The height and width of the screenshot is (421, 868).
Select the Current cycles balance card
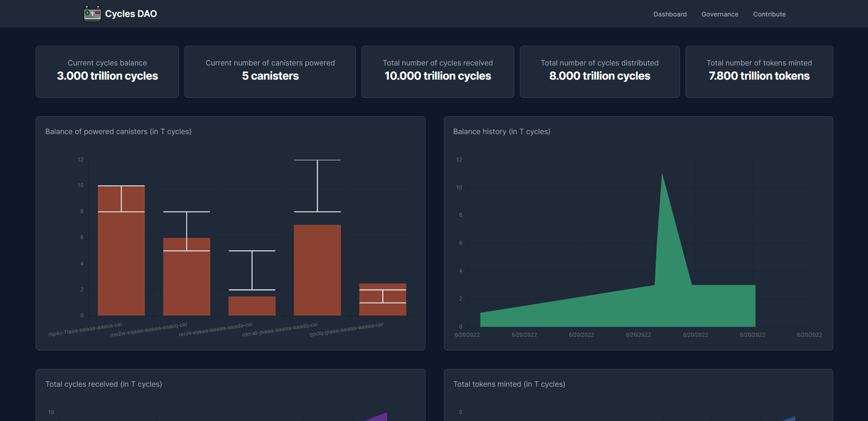(107, 71)
